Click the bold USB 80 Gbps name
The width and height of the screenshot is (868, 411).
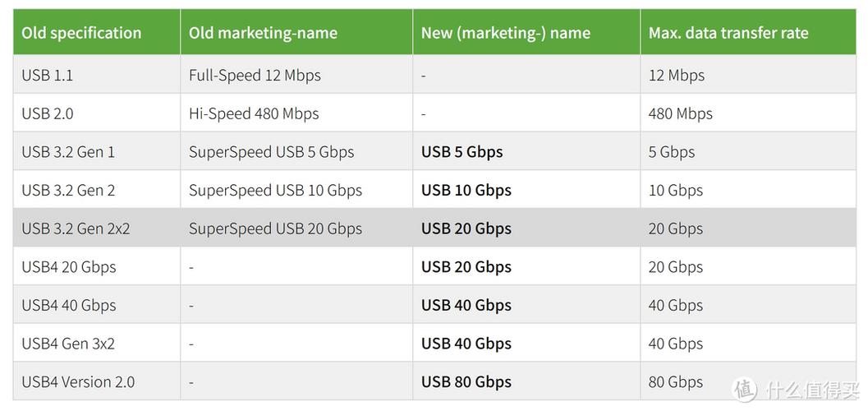coord(466,381)
